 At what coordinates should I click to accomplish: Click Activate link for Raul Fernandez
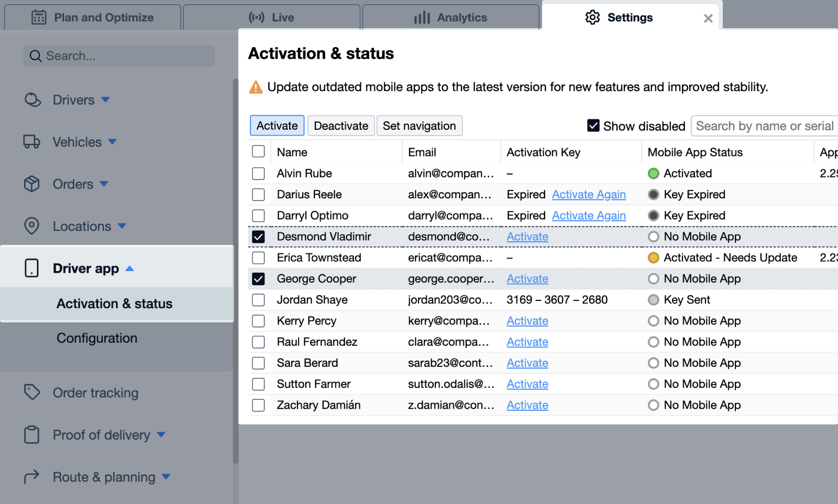527,342
